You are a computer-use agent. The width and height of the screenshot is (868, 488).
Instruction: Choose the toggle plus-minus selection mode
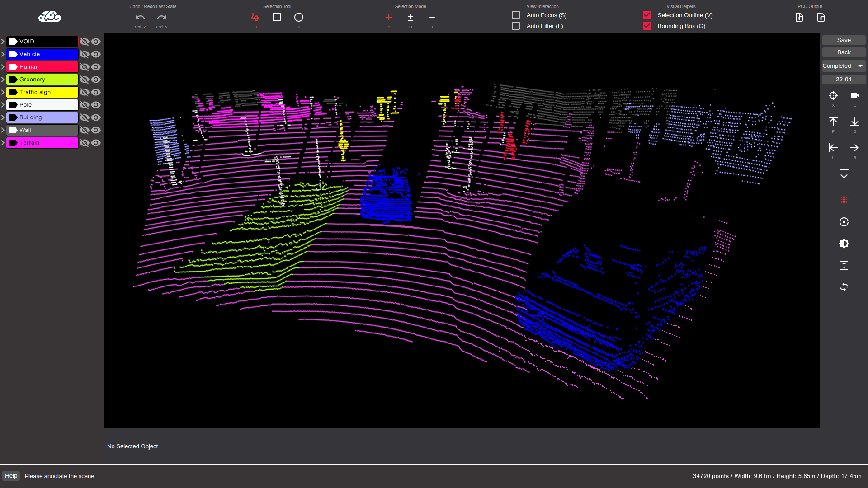click(410, 17)
